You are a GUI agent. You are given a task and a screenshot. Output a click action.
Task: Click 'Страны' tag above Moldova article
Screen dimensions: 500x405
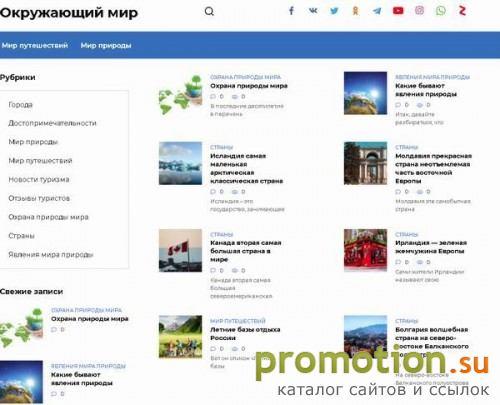pyautogui.click(x=406, y=147)
